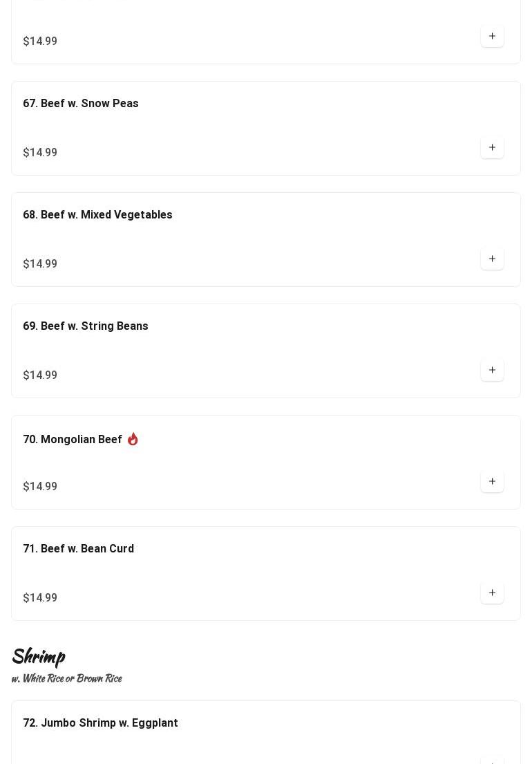Open the 70. Mongolian Beef item title
The height and width of the screenshot is (764, 532).
73,439
